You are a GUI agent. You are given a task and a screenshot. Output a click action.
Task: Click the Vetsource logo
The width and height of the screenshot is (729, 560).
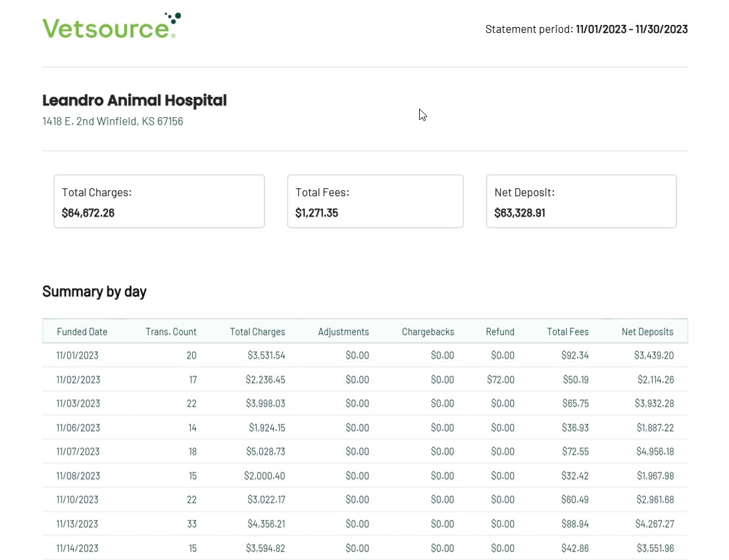click(111, 26)
